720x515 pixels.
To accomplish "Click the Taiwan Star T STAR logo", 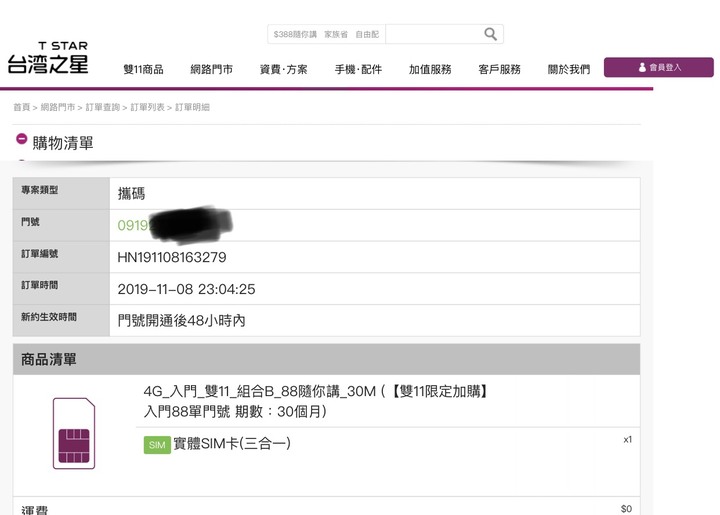I will click(x=48, y=58).
